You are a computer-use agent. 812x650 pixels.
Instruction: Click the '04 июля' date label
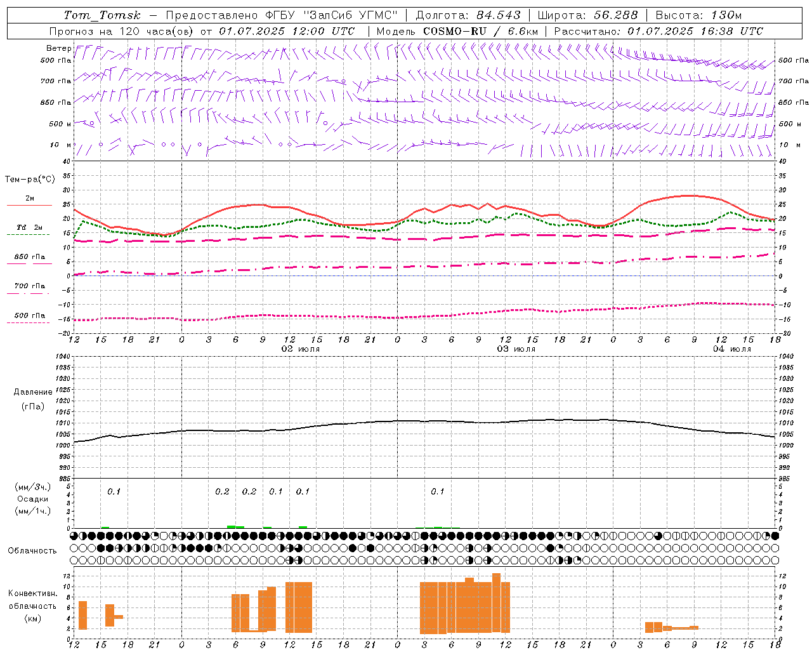pyautogui.click(x=732, y=349)
